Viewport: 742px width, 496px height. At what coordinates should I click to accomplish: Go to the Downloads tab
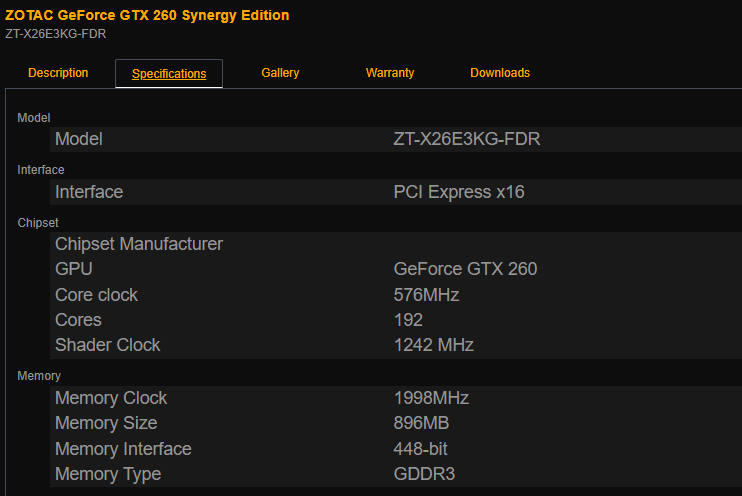tap(500, 73)
